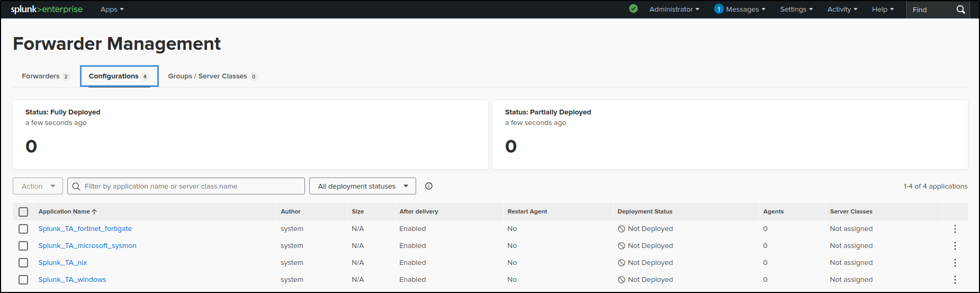The image size is (980, 293).
Task: Click the search magnifier icon in Find box
Action: (960, 10)
